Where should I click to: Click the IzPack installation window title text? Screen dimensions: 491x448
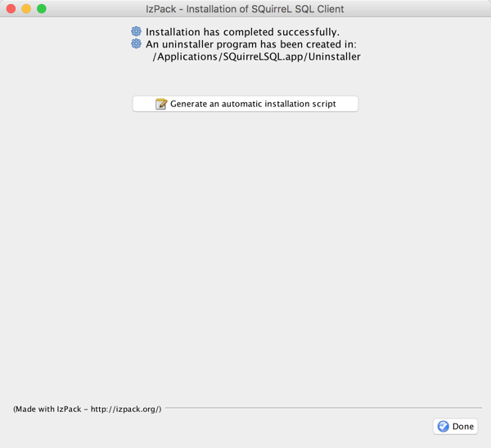point(245,9)
